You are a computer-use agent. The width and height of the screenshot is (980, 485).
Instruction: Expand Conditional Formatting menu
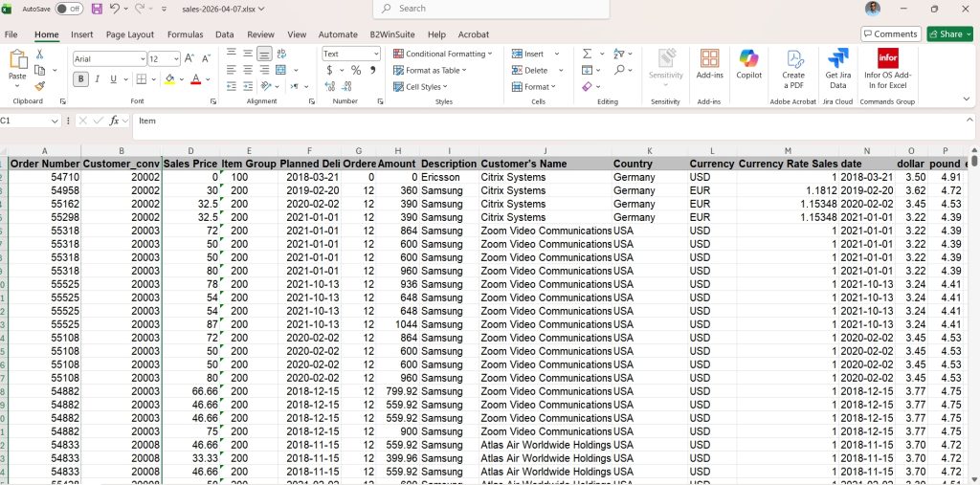click(x=442, y=54)
